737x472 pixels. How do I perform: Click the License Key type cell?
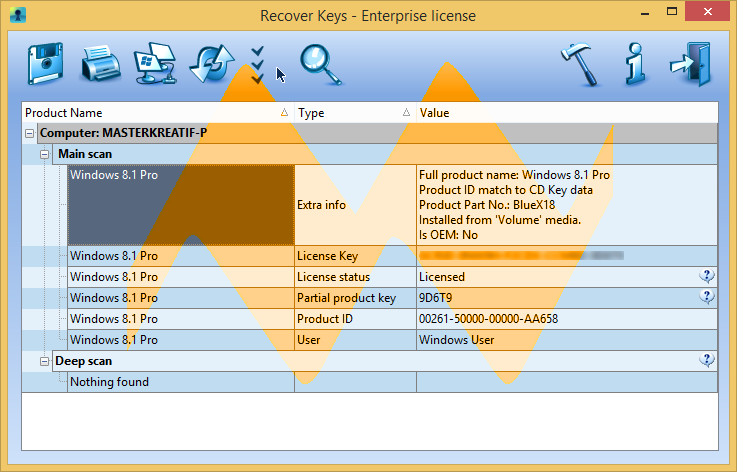(355, 256)
